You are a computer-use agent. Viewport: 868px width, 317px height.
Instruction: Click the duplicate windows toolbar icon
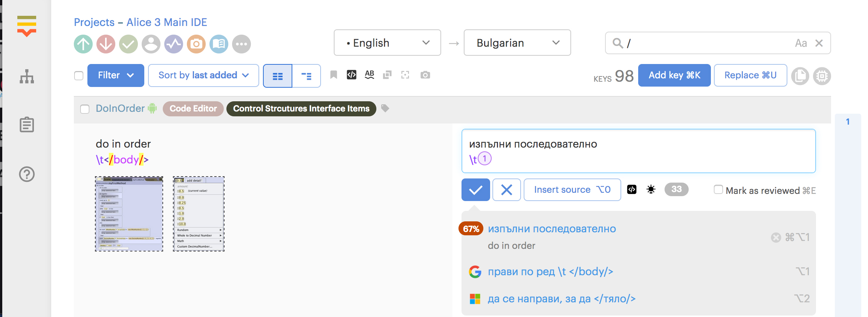[x=387, y=75]
